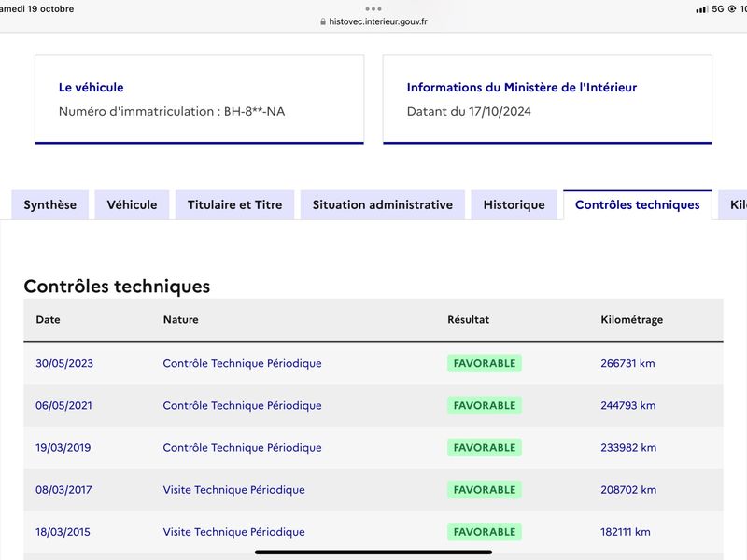Click the Contrôles techniques section heading
This screenshot has width=747, height=560.
[117, 287]
